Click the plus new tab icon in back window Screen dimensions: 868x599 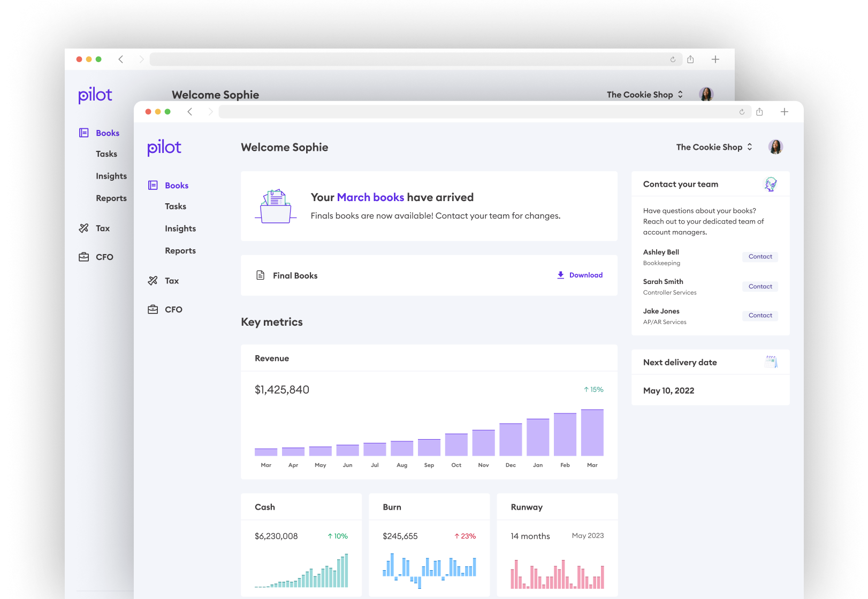[x=715, y=59]
